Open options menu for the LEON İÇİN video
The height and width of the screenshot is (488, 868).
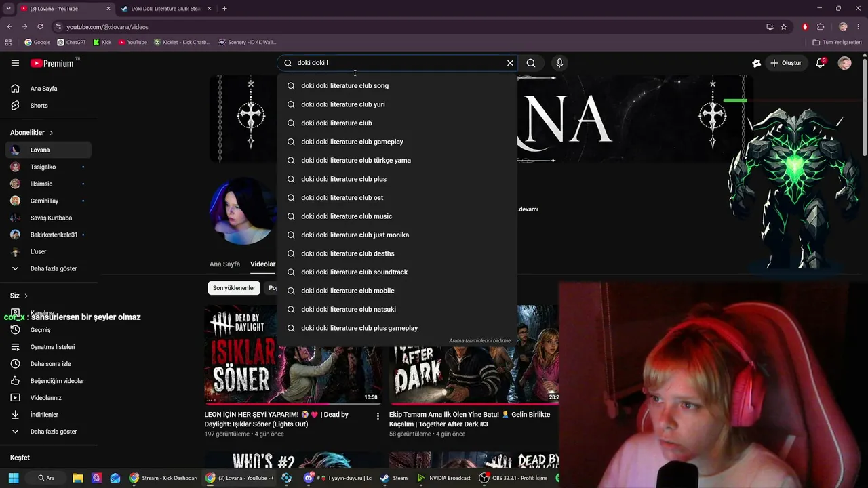(x=378, y=416)
